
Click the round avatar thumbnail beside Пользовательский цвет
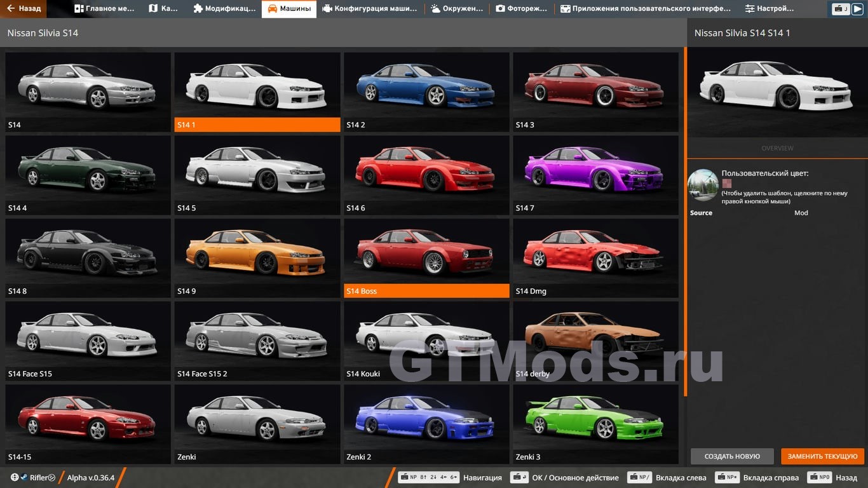(703, 185)
